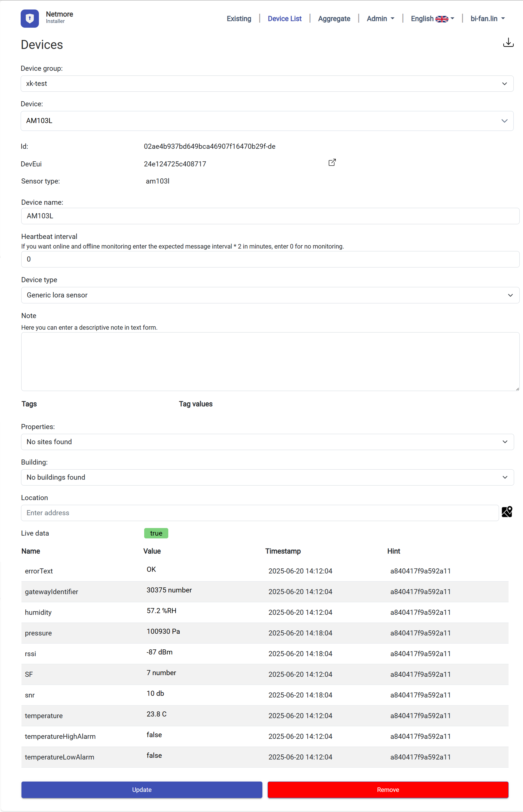Click the Heartbeat interval input field

click(x=270, y=259)
